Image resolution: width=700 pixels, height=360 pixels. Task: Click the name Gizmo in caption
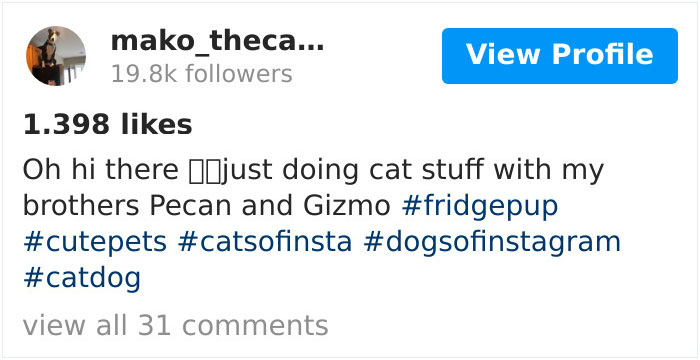pos(346,206)
